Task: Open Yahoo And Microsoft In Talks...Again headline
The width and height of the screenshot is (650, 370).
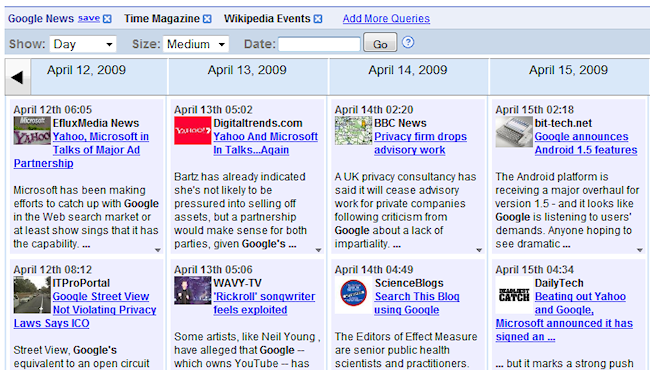Action: pyautogui.click(x=265, y=143)
